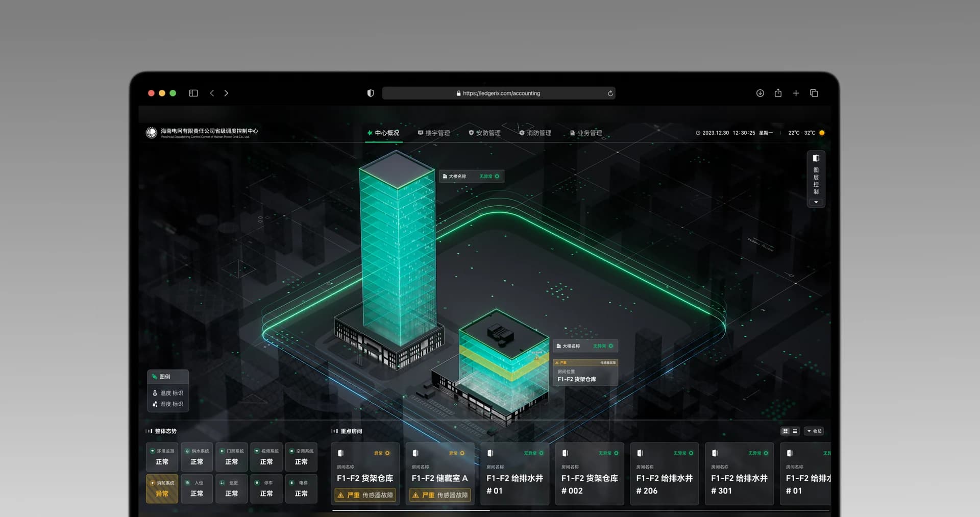Open the 电梯 status tile
Image resolution: width=980 pixels, height=517 pixels.
[301, 488]
